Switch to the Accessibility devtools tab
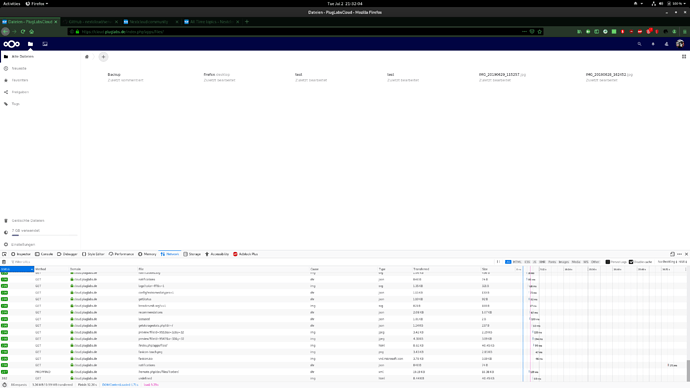The image size is (690, 388). pyautogui.click(x=217, y=254)
